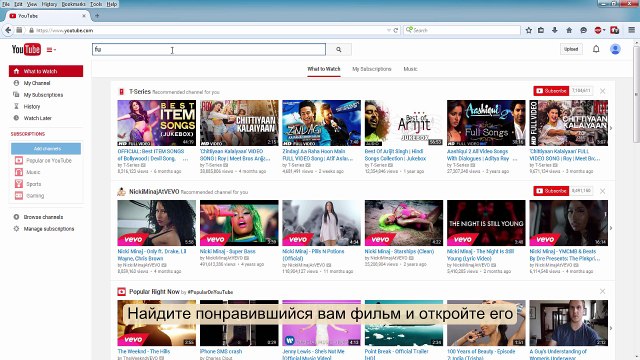Show next videos in T-Series row

coord(611,128)
